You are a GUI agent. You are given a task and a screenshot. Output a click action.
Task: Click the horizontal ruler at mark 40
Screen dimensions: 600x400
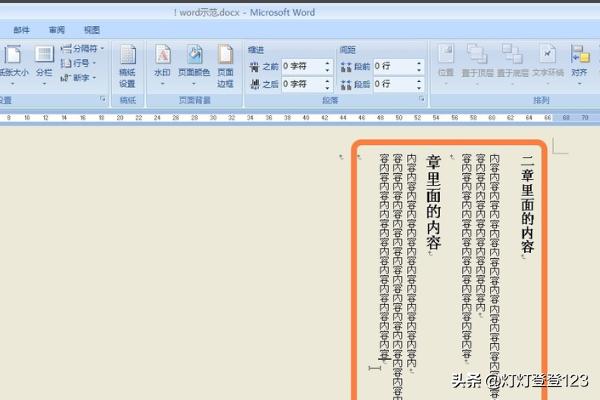[306, 118]
